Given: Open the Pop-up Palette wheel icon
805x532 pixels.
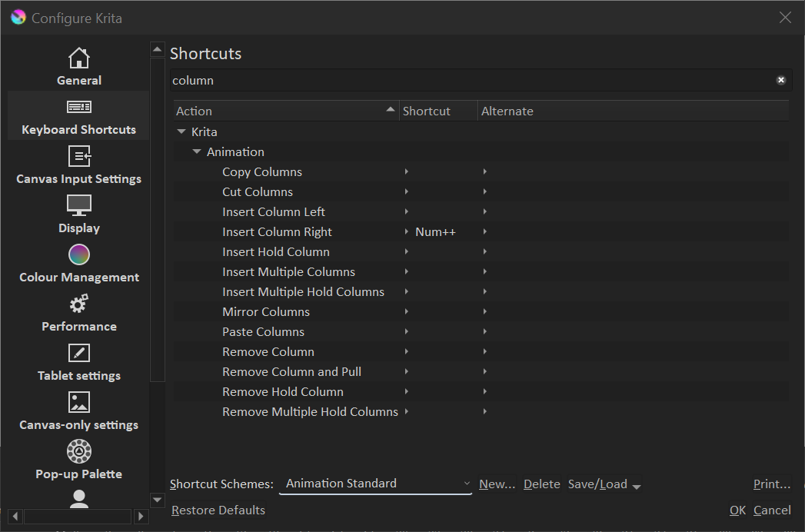Looking at the screenshot, I should point(79,451).
